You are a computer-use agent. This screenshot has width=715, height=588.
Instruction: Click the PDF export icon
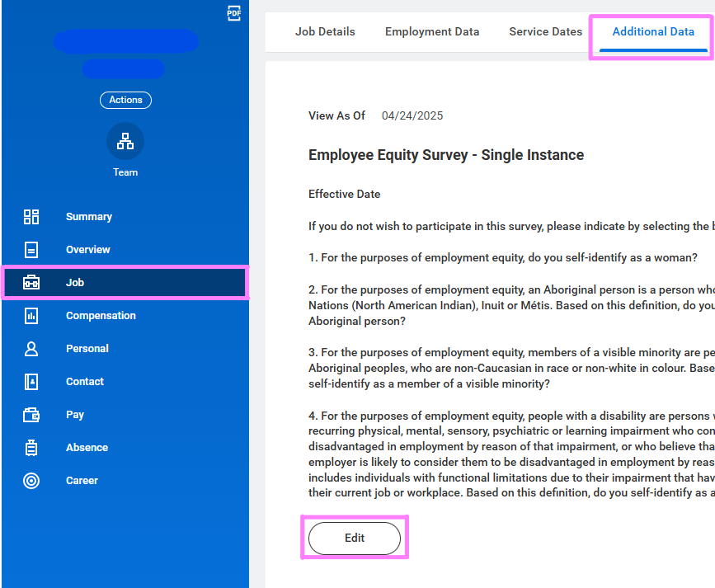[x=233, y=13]
